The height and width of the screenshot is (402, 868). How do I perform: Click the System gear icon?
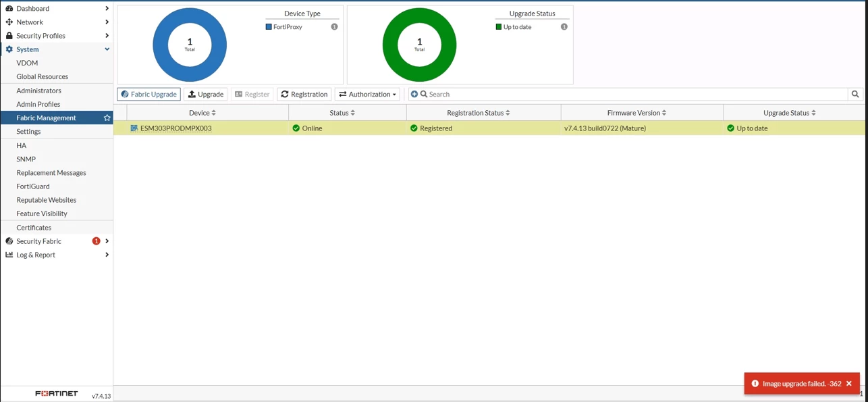[9, 49]
